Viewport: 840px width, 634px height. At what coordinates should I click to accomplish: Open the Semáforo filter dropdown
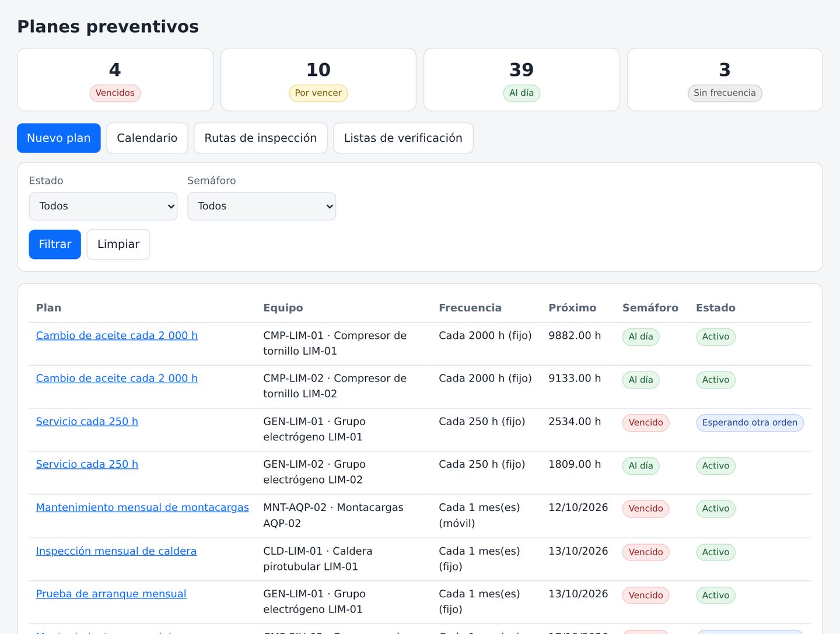point(262,206)
